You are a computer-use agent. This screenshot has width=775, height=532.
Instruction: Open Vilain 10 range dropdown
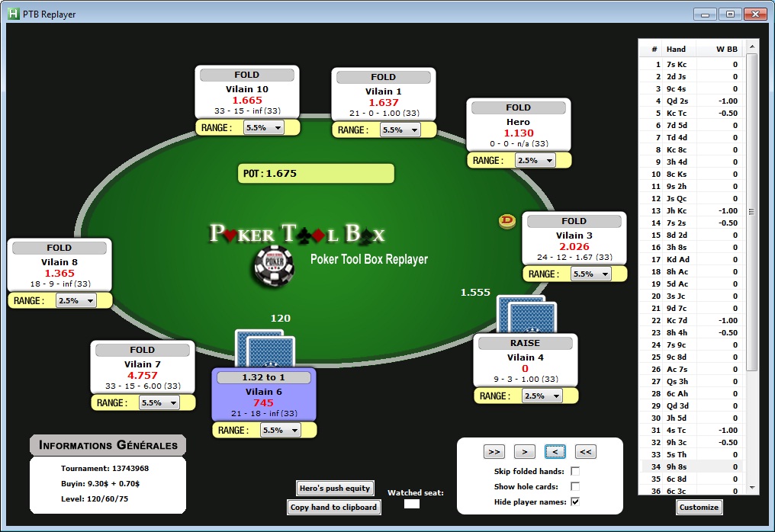pyautogui.click(x=263, y=127)
